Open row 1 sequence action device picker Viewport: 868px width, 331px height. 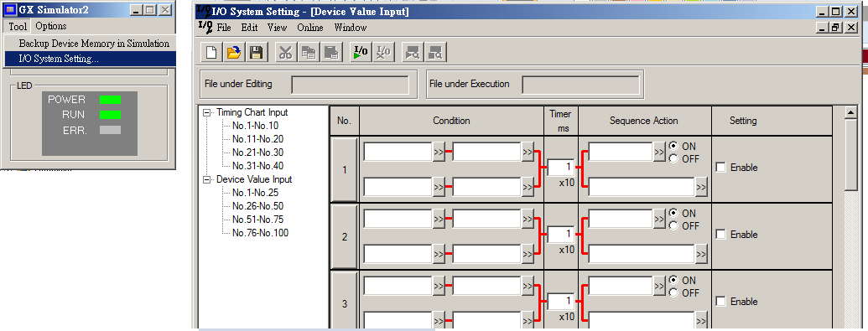pos(658,152)
